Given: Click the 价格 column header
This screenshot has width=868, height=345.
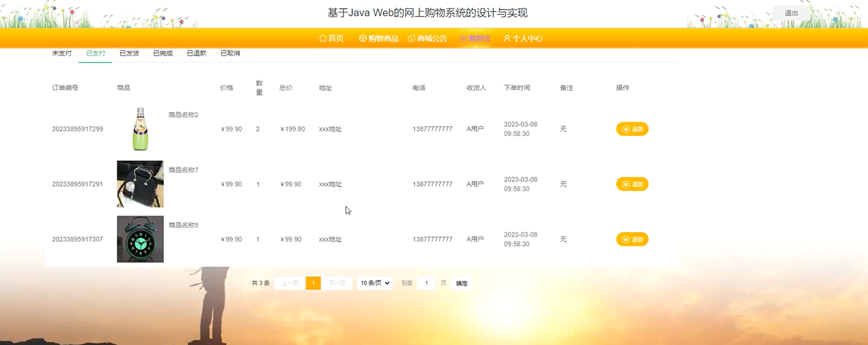Looking at the screenshot, I should (x=226, y=87).
